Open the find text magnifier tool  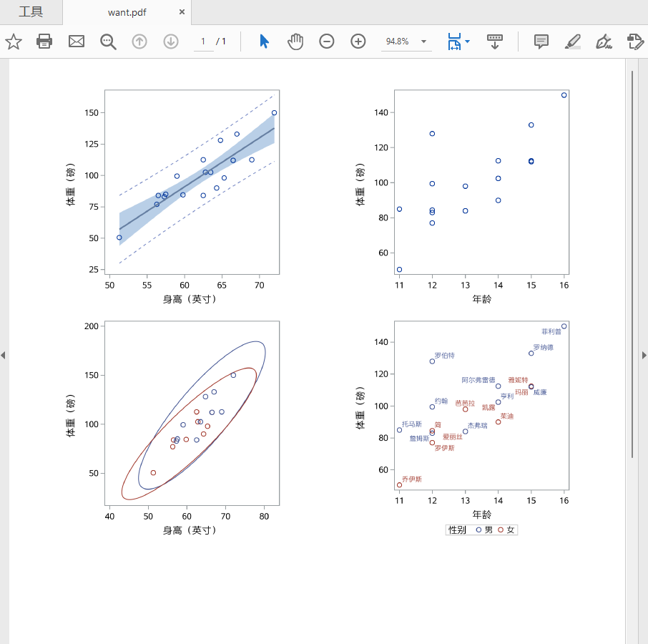[108, 42]
